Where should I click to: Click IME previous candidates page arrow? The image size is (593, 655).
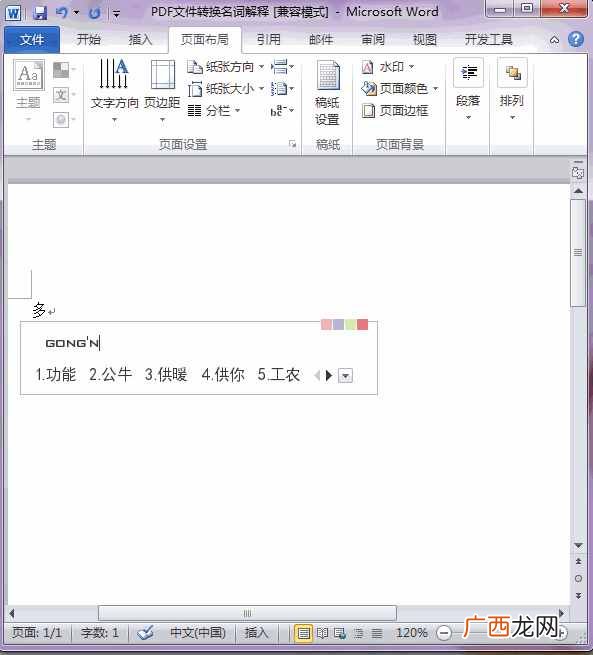point(317,376)
